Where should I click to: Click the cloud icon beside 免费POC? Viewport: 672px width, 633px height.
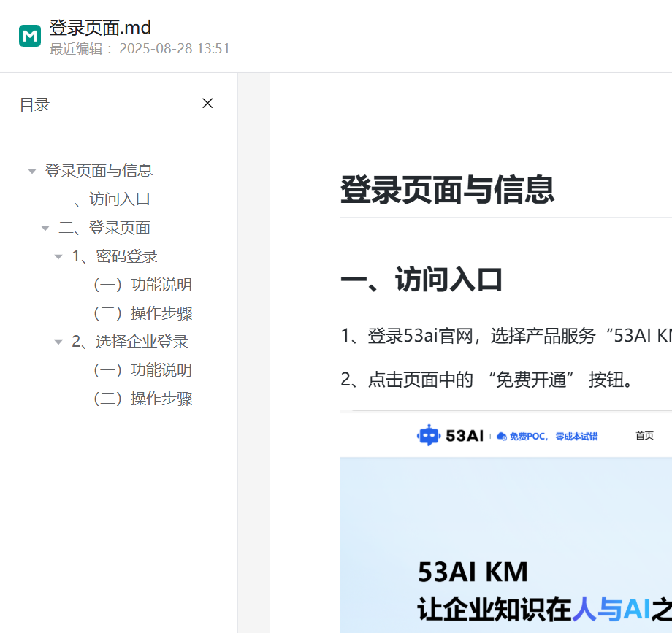tap(501, 437)
